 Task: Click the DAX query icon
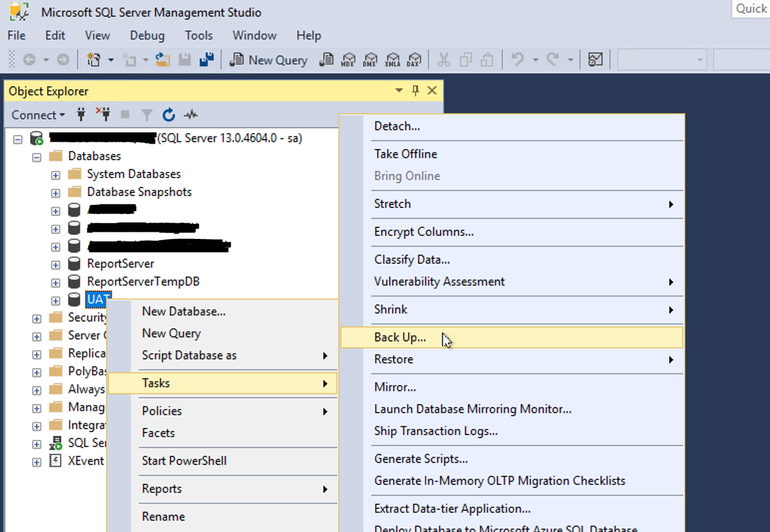[x=414, y=60]
